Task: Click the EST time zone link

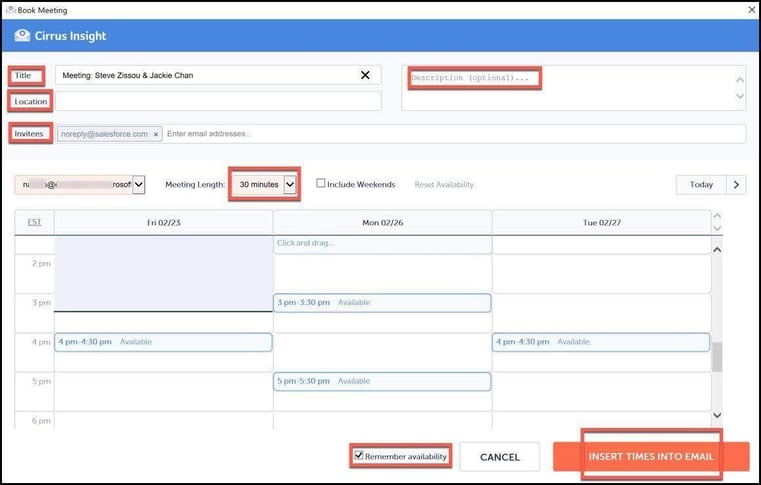Action: point(34,222)
